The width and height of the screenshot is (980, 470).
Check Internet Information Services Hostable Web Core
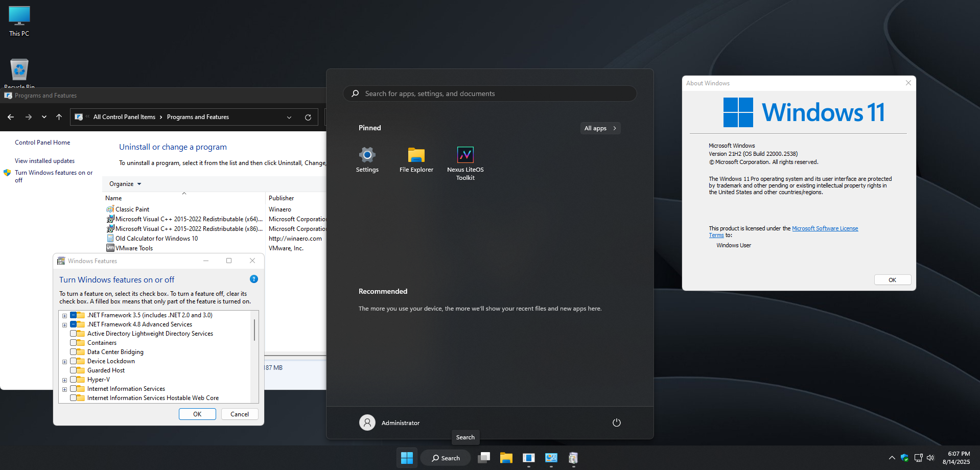[x=73, y=398]
